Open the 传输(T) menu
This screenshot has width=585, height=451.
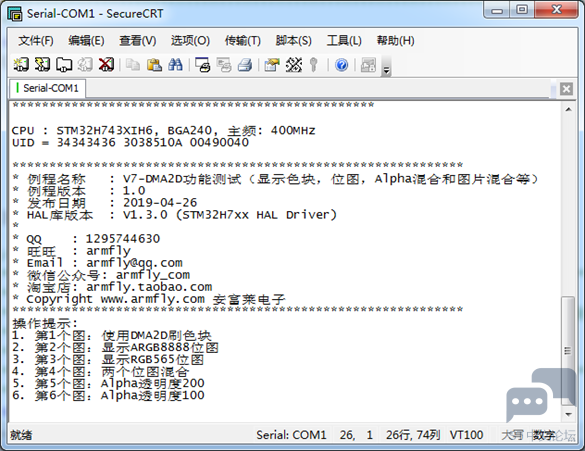coord(243,40)
